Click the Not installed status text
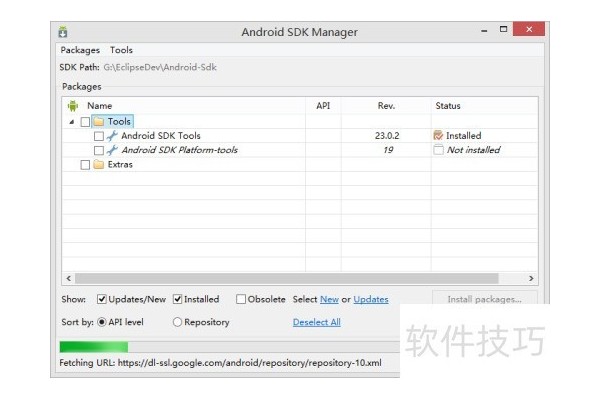 pos(474,150)
